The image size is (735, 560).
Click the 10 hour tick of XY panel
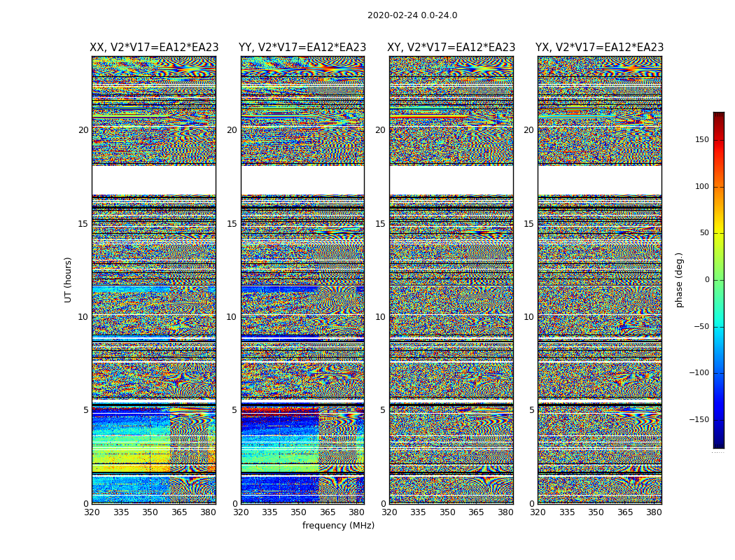[380, 317]
